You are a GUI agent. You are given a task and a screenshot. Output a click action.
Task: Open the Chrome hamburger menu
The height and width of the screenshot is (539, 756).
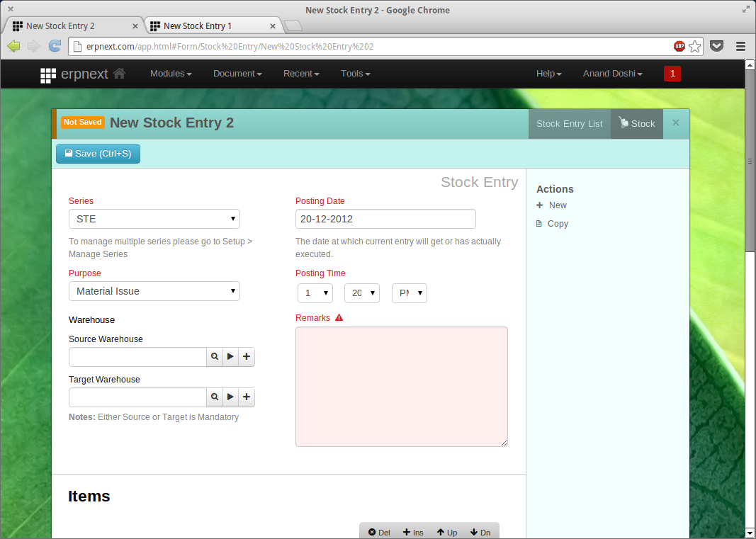(x=740, y=46)
